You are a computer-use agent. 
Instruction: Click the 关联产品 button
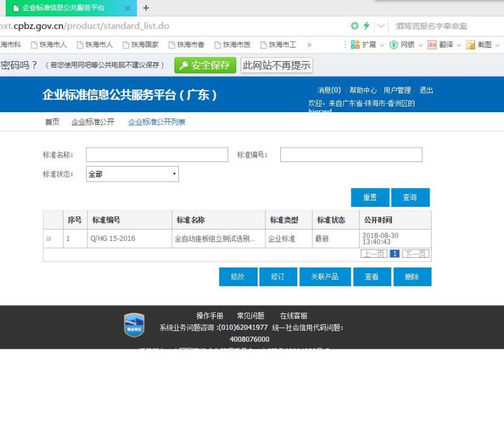pyautogui.click(x=325, y=277)
